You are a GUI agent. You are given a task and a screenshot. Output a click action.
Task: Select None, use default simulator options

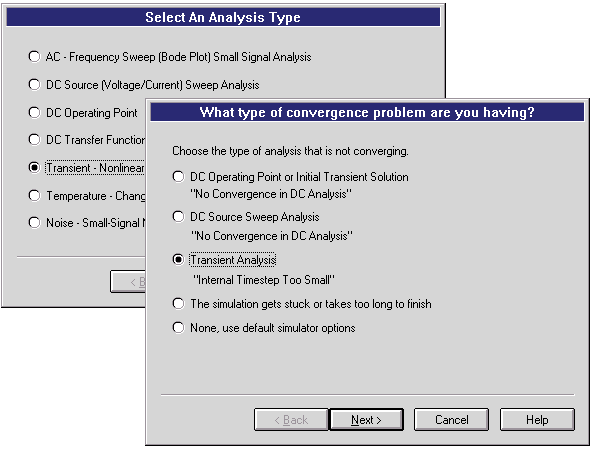click(x=178, y=328)
